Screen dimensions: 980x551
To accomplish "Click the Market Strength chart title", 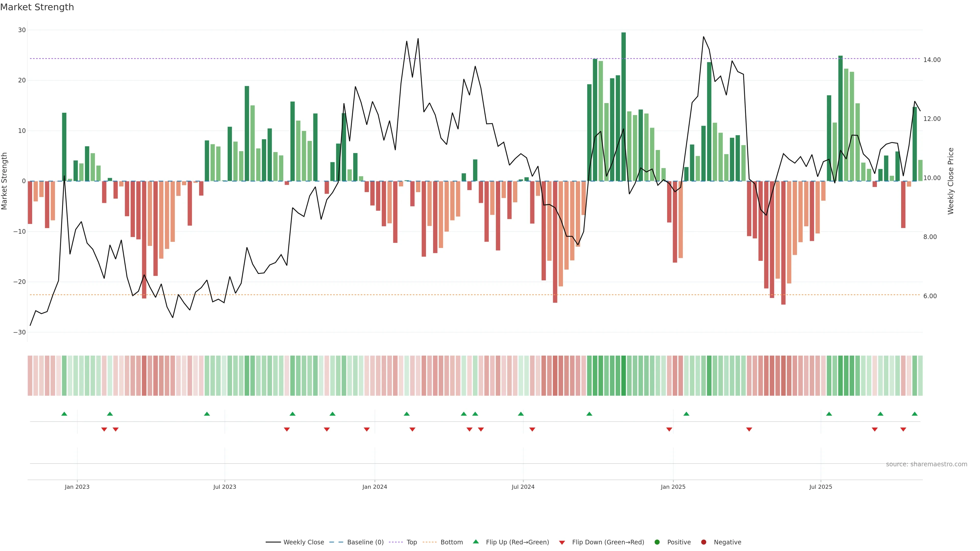I will click(37, 7).
